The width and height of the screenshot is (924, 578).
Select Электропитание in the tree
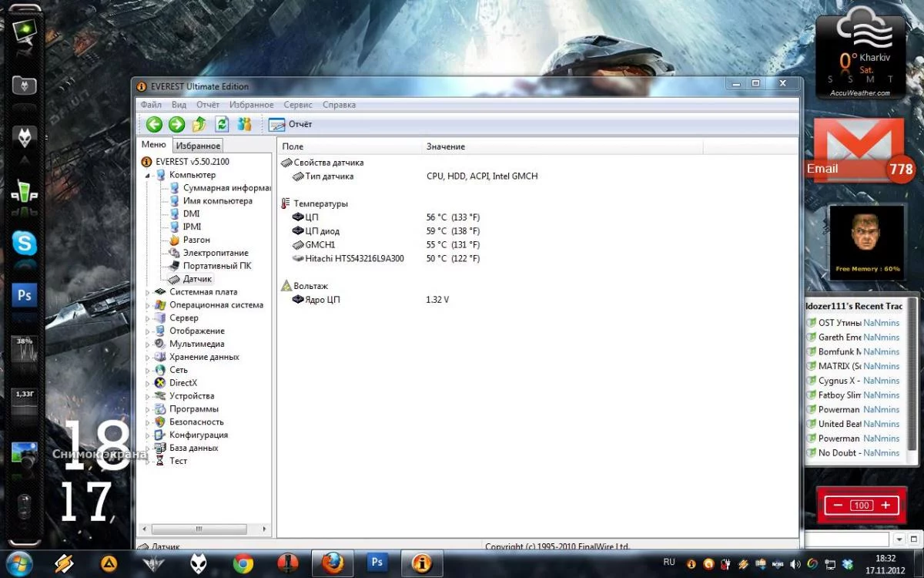click(215, 253)
